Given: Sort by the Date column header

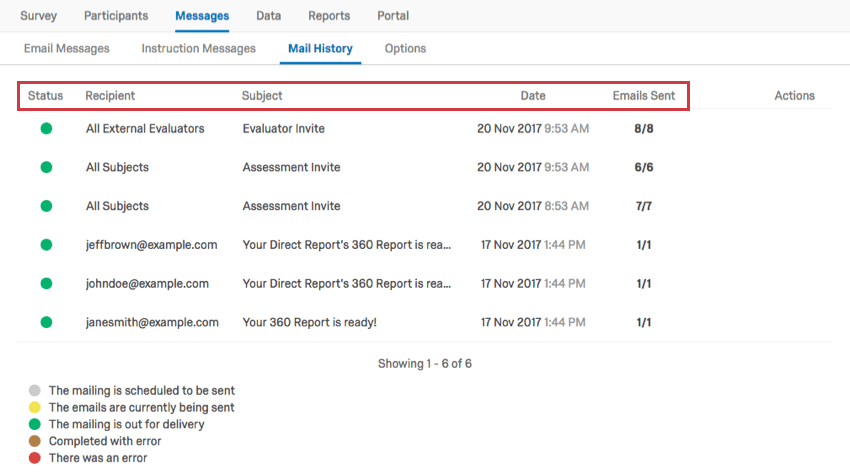Looking at the screenshot, I should tap(533, 96).
